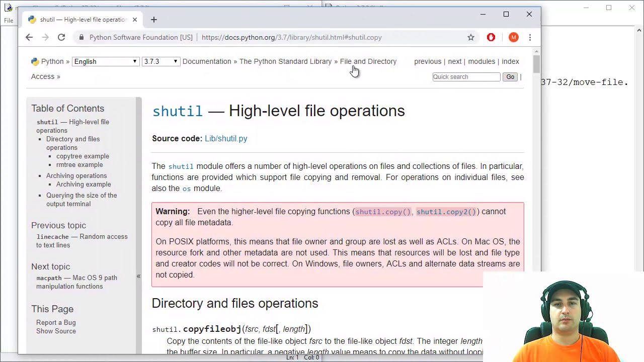
Task: Click the Go search button
Action: [510, 77]
